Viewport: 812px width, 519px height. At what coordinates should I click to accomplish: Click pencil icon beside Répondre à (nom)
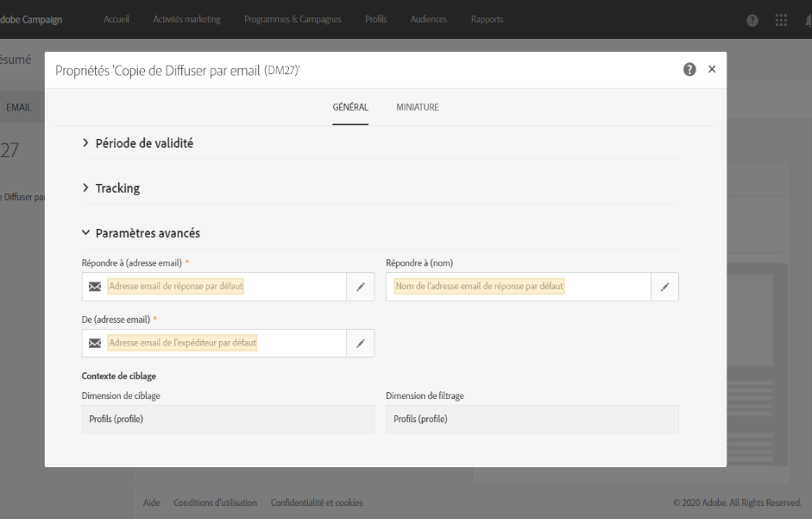point(664,287)
